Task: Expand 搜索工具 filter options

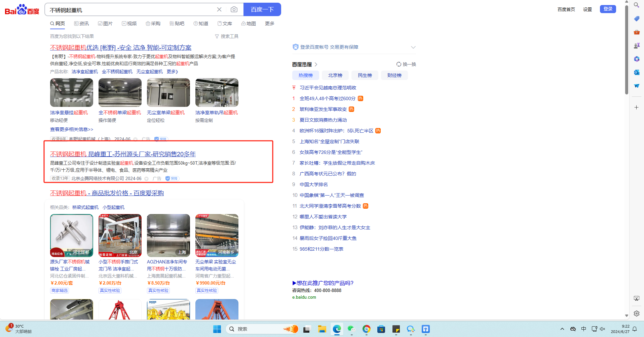Action: tap(227, 36)
